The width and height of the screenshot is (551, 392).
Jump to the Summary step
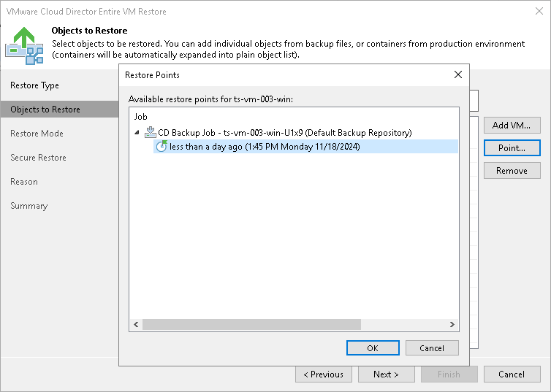pos(28,206)
